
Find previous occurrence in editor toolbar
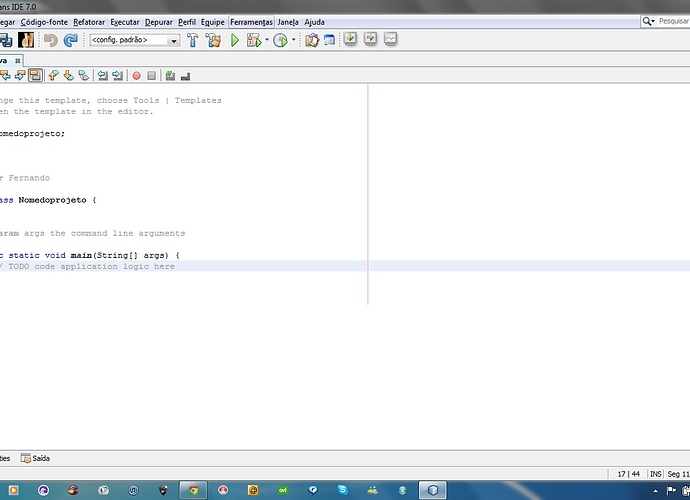click(x=5, y=76)
